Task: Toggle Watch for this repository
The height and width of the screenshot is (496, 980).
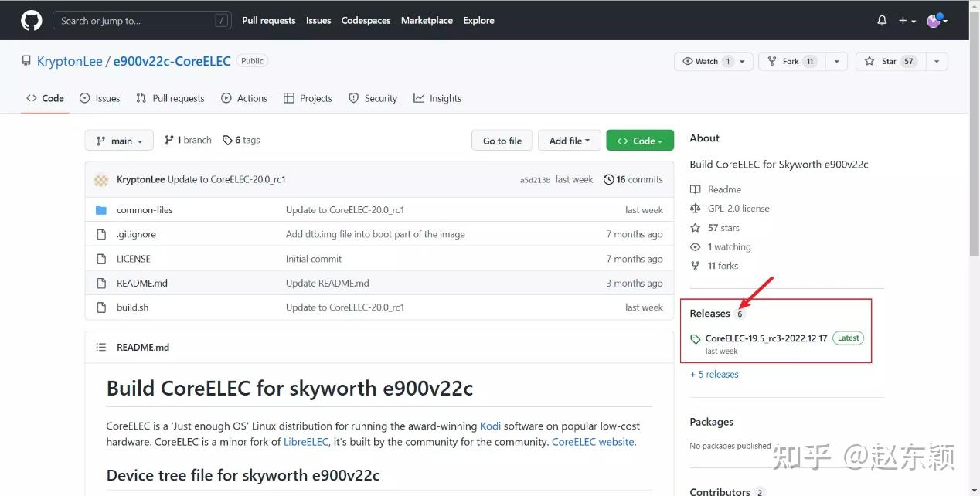Action: coord(702,62)
